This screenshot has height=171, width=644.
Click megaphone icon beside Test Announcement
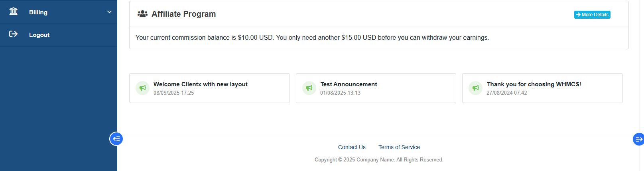309,88
